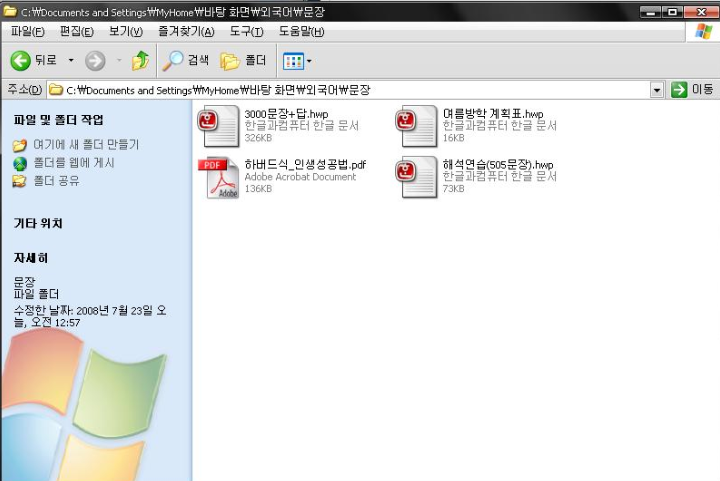Open the 파일(F) menu
Image resolution: width=720 pixels, height=481 pixels.
click(x=28, y=32)
